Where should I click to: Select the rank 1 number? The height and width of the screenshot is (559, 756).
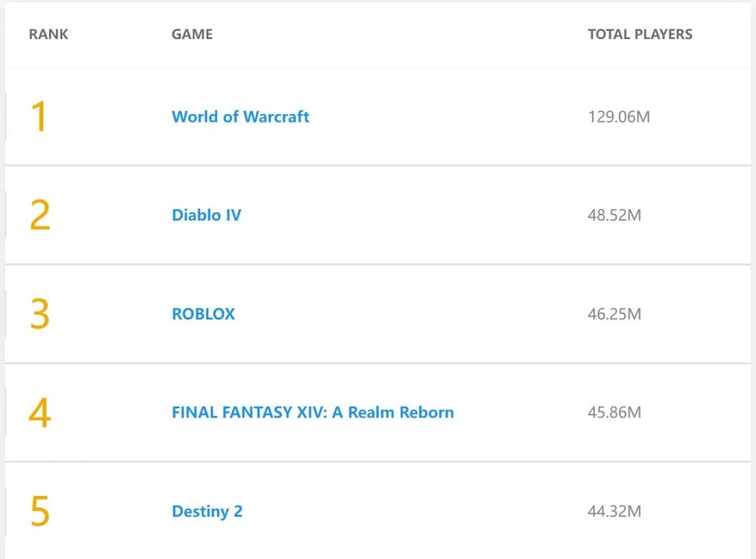click(38, 116)
